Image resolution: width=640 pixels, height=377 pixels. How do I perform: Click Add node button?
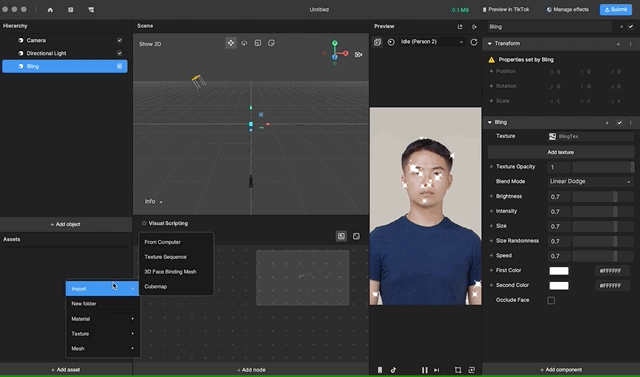(x=251, y=370)
